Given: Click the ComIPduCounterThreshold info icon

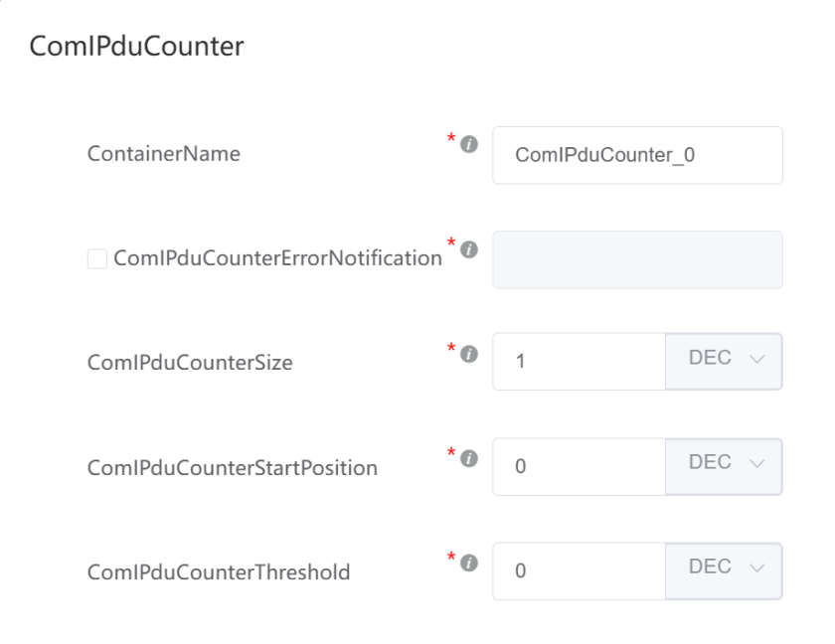Looking at the screenshot, I should (x=468, y=563).
